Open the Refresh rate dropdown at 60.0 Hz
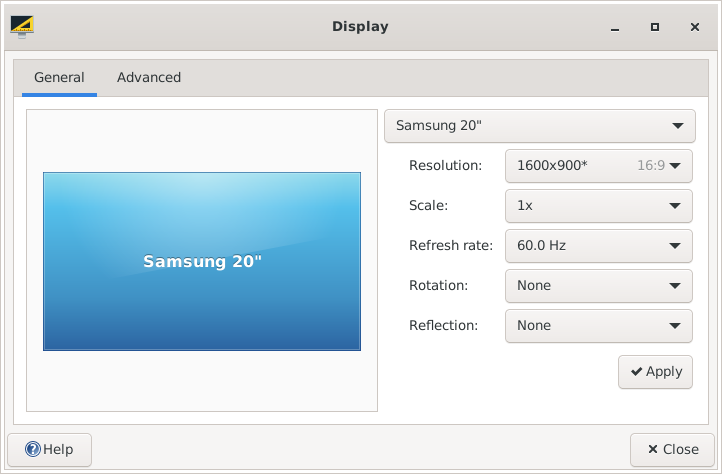 (x=599, y=246)
